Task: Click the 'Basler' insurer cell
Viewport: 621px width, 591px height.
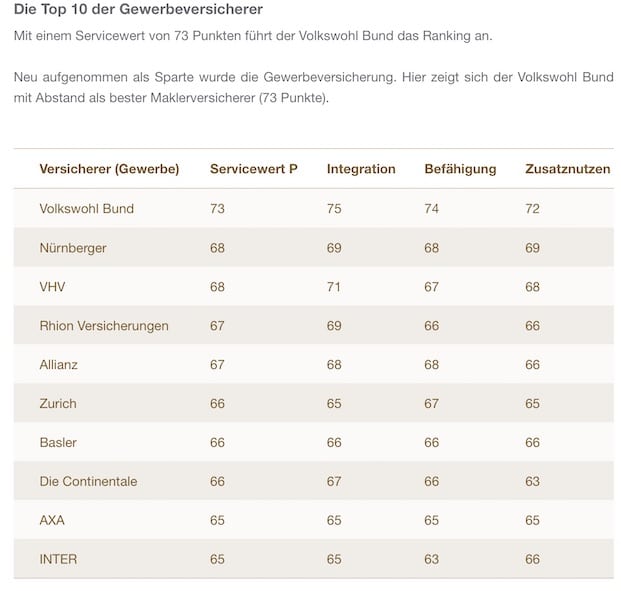Action: 58,442
